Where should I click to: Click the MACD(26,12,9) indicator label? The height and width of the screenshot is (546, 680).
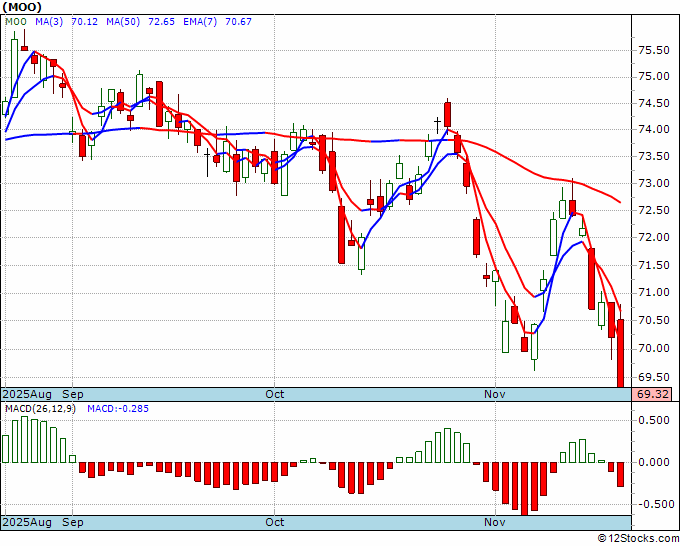point(40,409)
